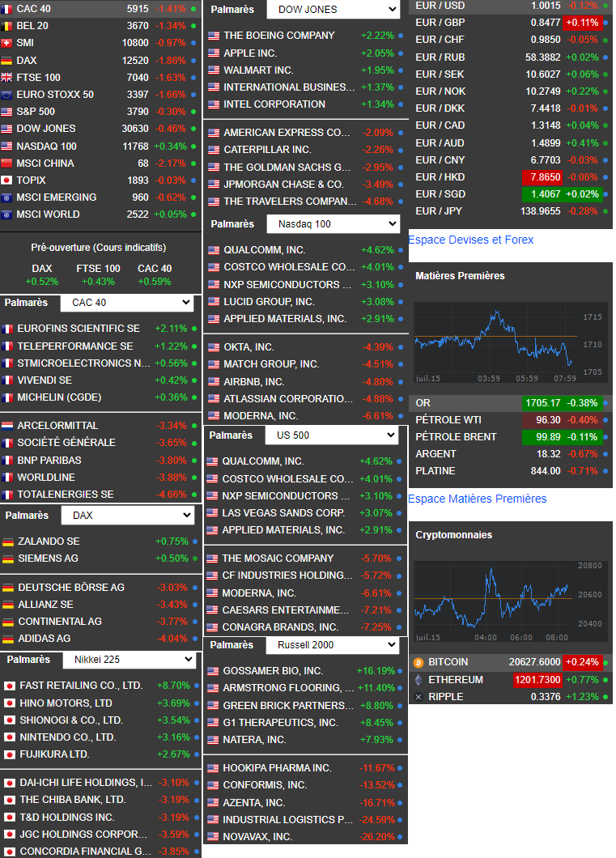Click the Ripple X icon
The height and width of the screenshot is (858, 616).
pyautogui.click(x=418, y=697)
